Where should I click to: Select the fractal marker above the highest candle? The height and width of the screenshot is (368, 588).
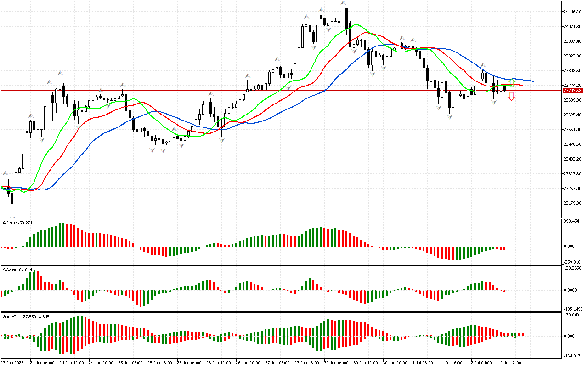(343, 4)
